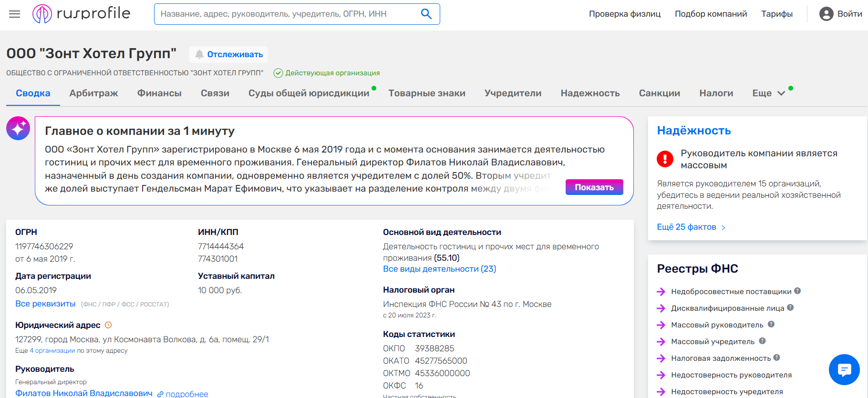Image resolution: width=868 pixels, height=398 pixels.
Task: Click help icon beside Недобросовестные поставщики
Action: pyautogui.click(x=797, y=291)
